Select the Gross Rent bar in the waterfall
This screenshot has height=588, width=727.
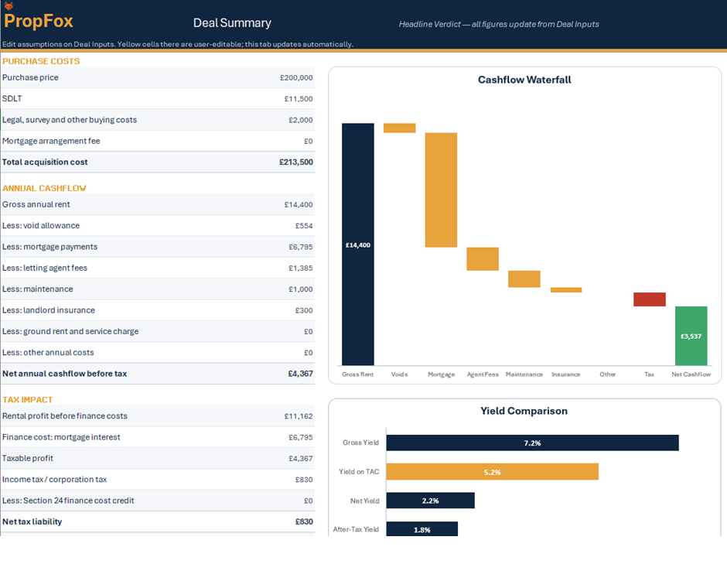358,244
